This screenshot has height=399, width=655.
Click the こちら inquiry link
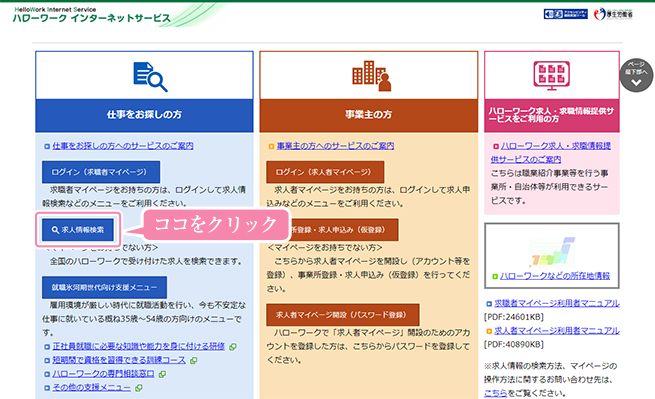pyautogui.click(x=495, y=393)
